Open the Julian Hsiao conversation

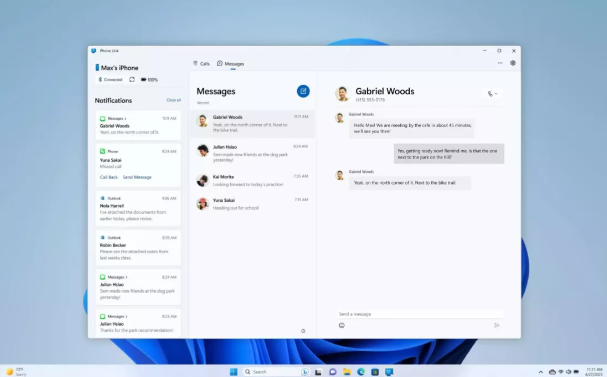(252, 153)
